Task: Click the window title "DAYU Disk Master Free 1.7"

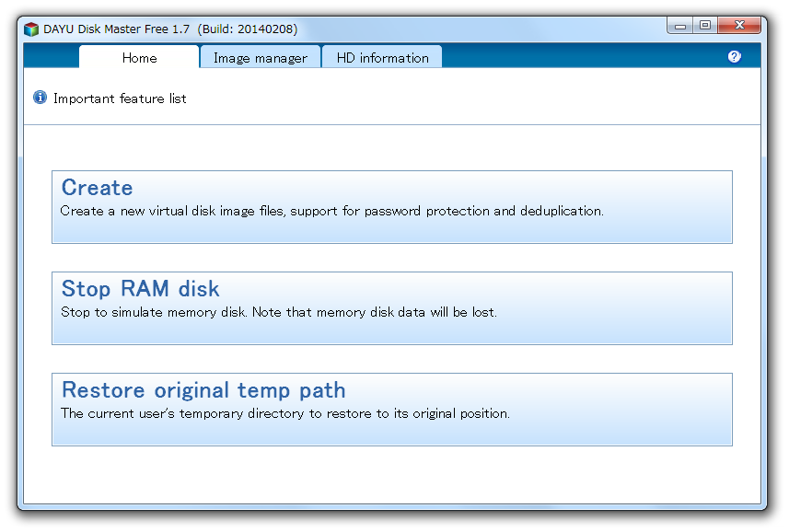Action: point(116,29)
